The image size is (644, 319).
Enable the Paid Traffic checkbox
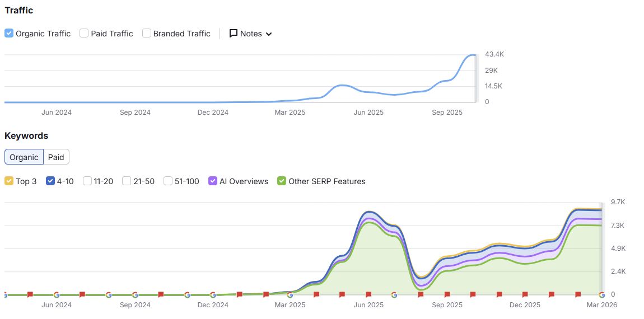(84, 33)
